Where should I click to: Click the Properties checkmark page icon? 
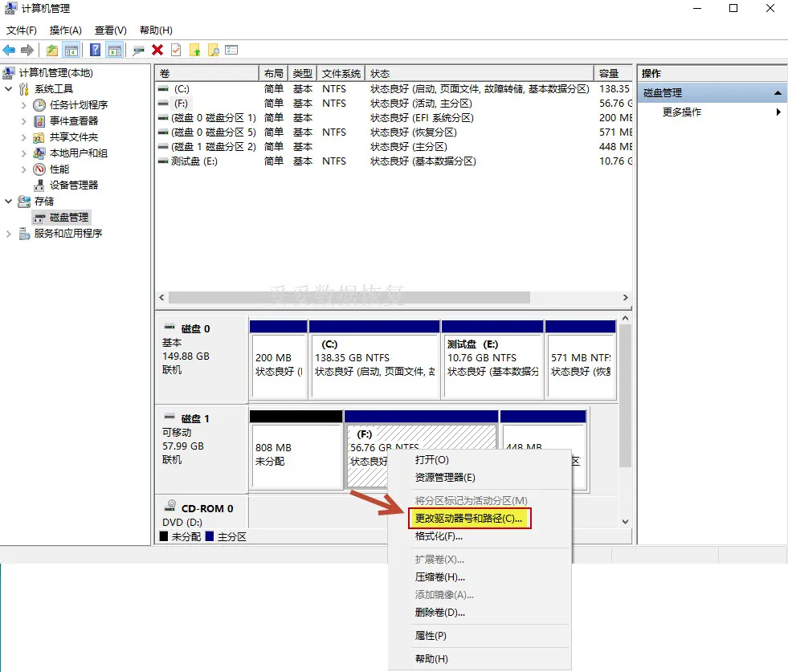click(176, 51)
